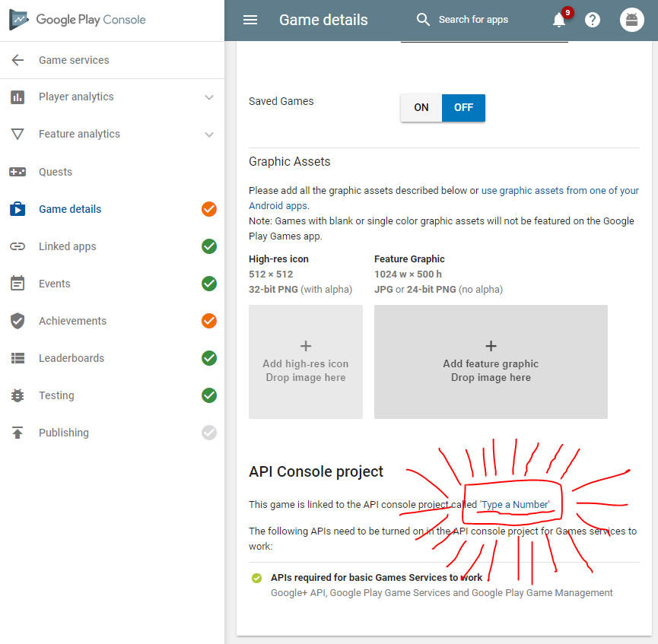Click the 'Type a Number' project link
This screenshot has width=658, height=644.
point(514,505)
